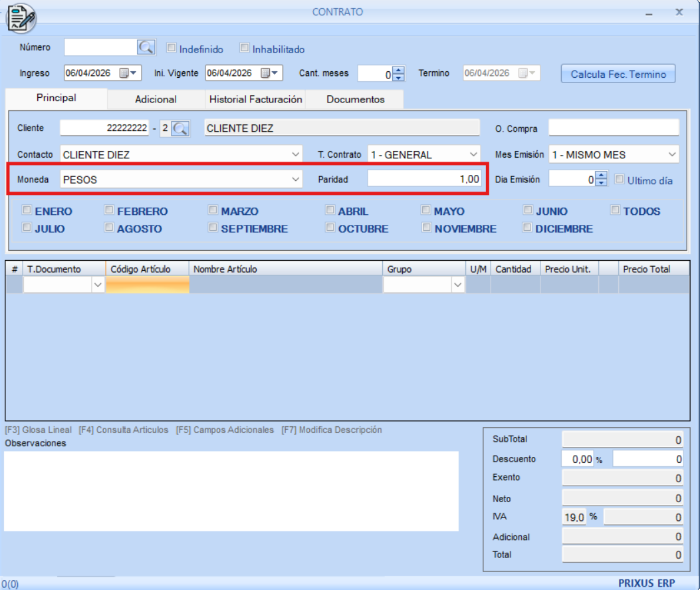The image size is (700, 590).
Task: Open the Historial Facturación tab
Action: (255, 99)
